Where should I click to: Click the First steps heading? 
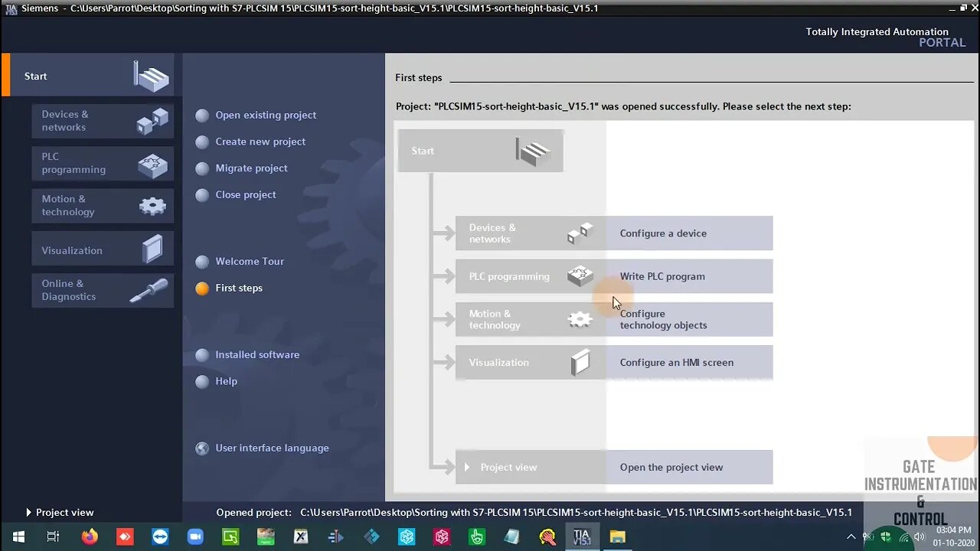click(x=418, y=78)
